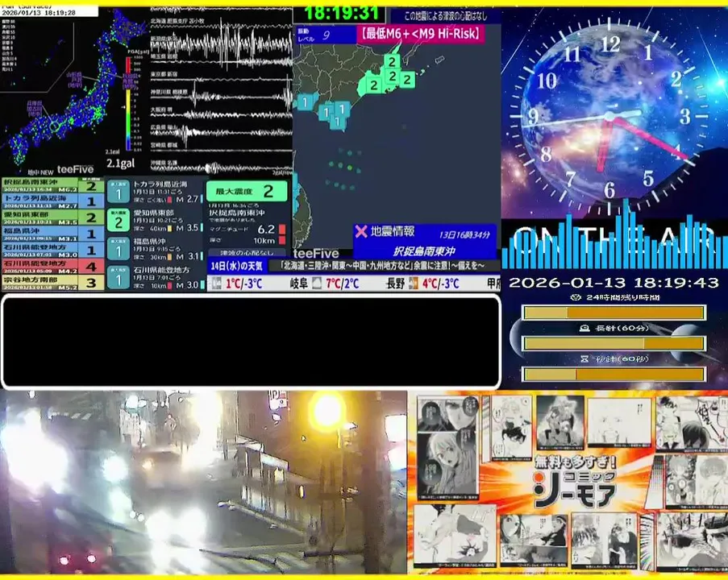The image size is (728, 580).
Task: Click the icon beside 長針(60分) label
Action: click(x=584, y=328)
